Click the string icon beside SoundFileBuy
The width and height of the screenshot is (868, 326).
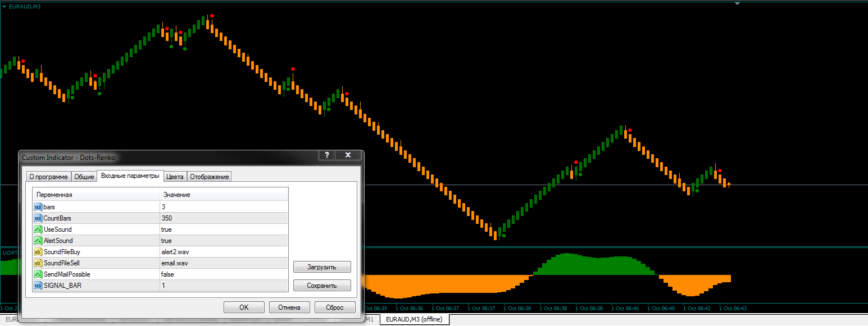(38, 252)
